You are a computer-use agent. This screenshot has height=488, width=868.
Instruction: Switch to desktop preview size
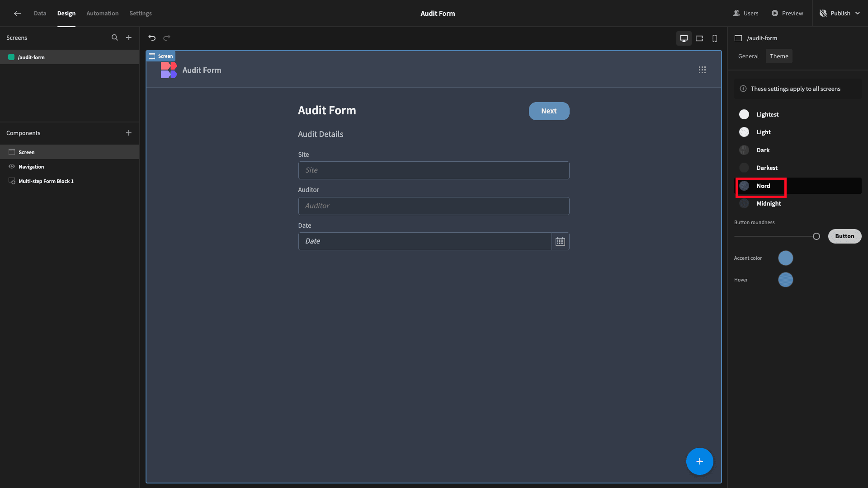[x=684, y=38]
